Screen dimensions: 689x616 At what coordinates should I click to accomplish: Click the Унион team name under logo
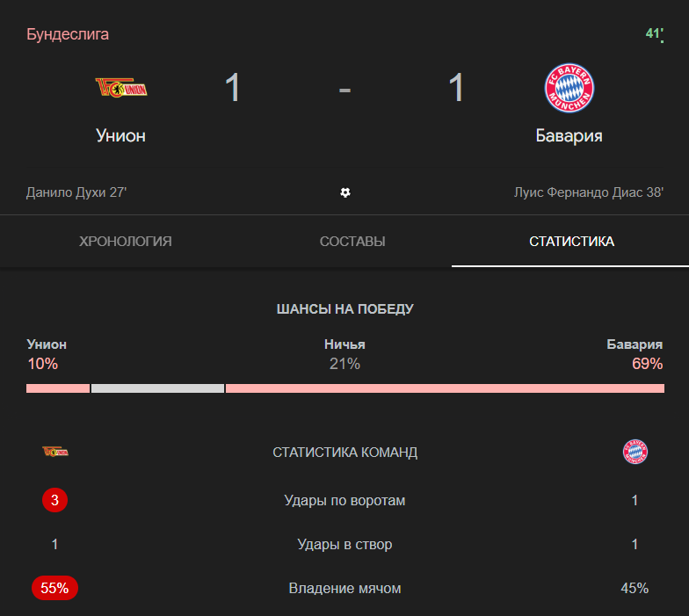click(x=121, y=135)
